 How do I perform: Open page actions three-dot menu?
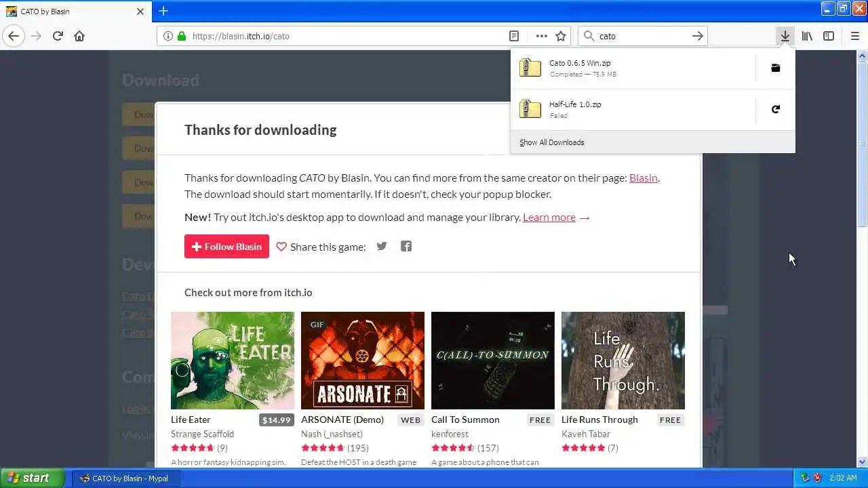point(541,36)
